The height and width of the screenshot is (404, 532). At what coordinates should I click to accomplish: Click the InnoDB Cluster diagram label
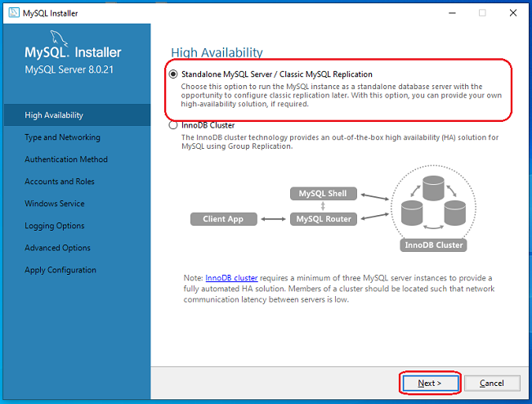[433, 245]
